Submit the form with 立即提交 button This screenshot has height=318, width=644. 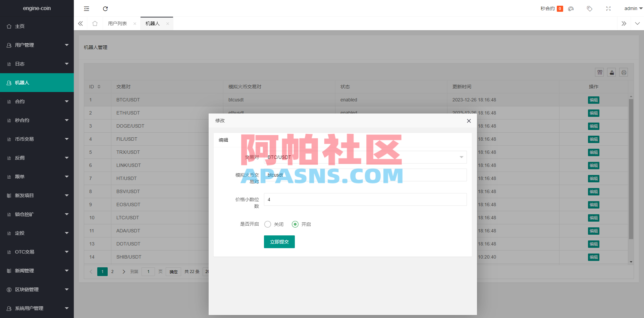click(279, 241)
